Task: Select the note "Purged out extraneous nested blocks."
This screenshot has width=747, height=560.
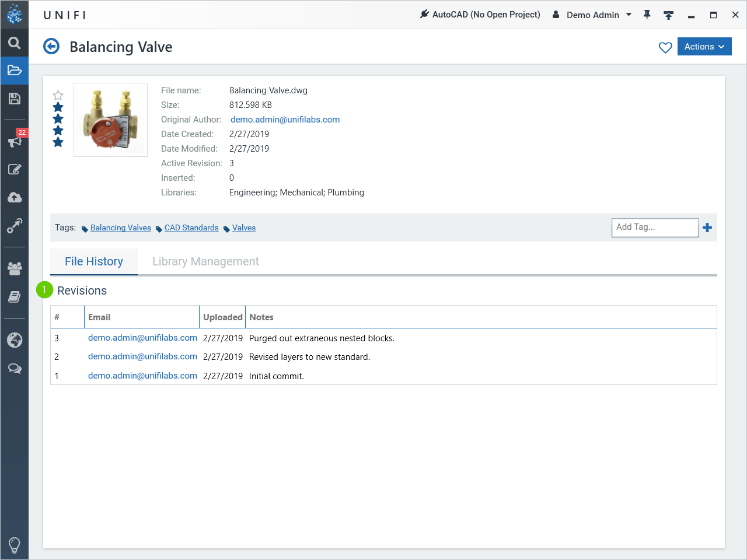Action: point(322,338)
